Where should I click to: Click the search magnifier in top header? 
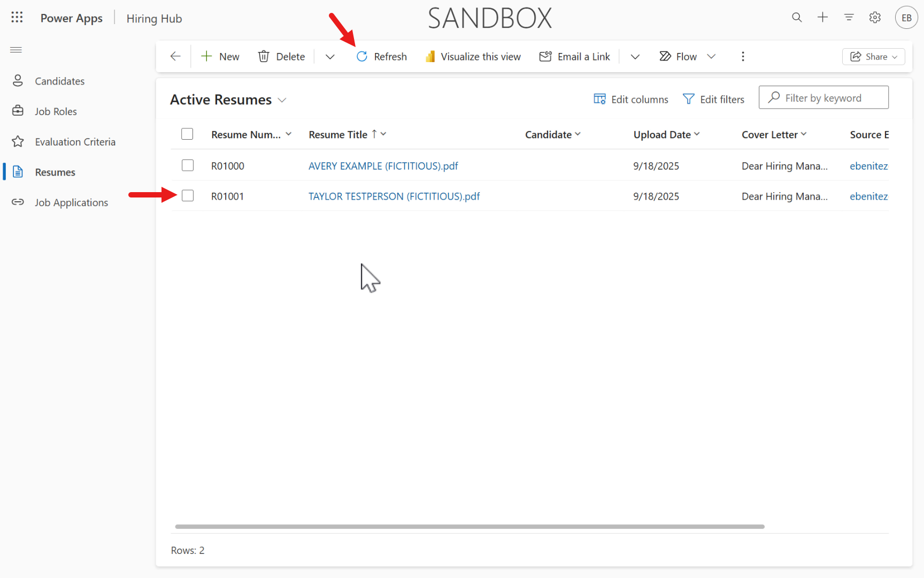tap(797, 18)
